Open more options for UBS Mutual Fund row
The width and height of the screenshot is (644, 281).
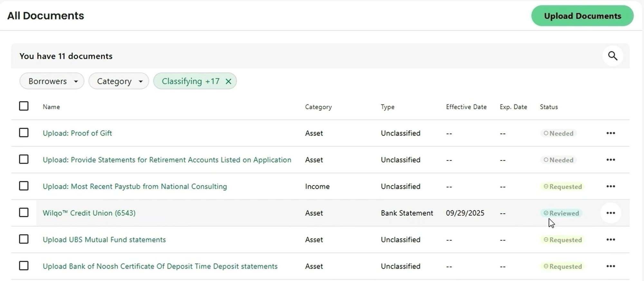point(611,239)
